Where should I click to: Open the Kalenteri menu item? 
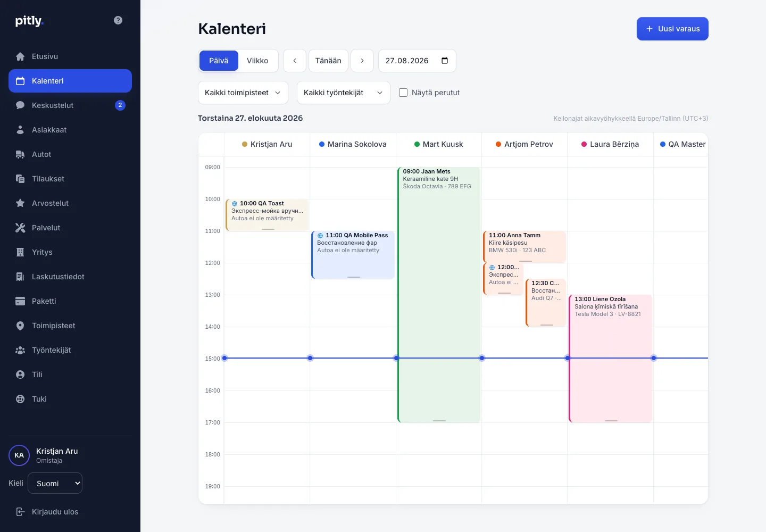(70, 81)
